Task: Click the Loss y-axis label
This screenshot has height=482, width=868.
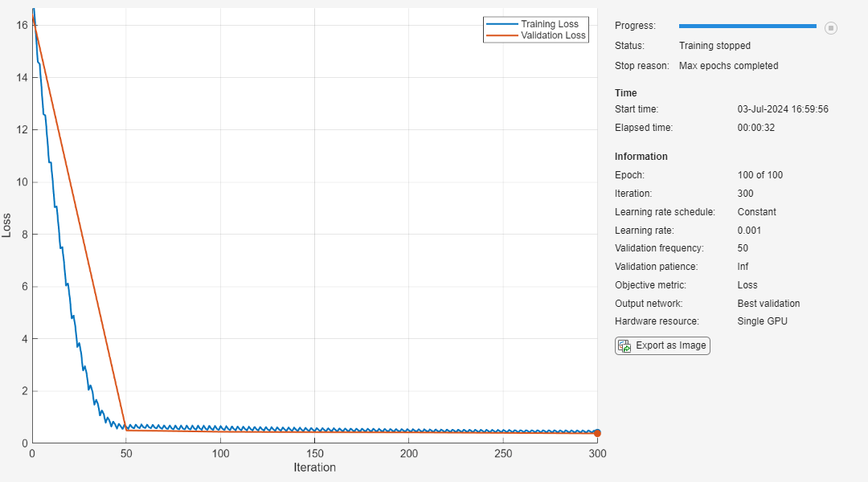Action: coord(7,225)
